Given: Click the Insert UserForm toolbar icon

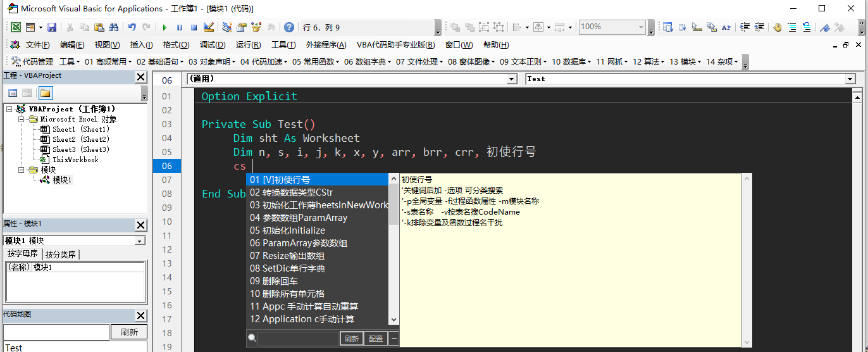Looking at the screenshot, I should 30,27.
